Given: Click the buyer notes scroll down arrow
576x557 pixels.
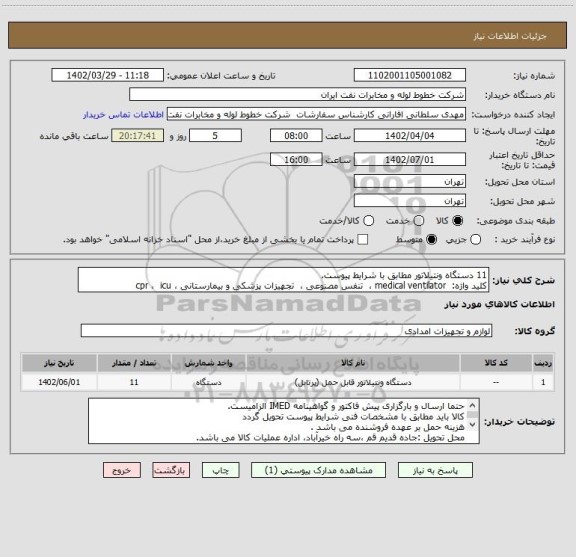Looking at the screenshot, I should [472, 424].
